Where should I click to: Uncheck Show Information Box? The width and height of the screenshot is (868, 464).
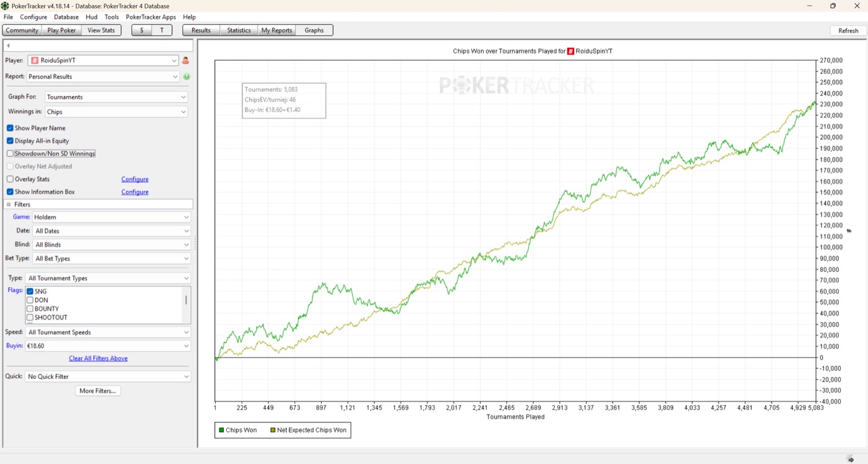click(10, 192)
